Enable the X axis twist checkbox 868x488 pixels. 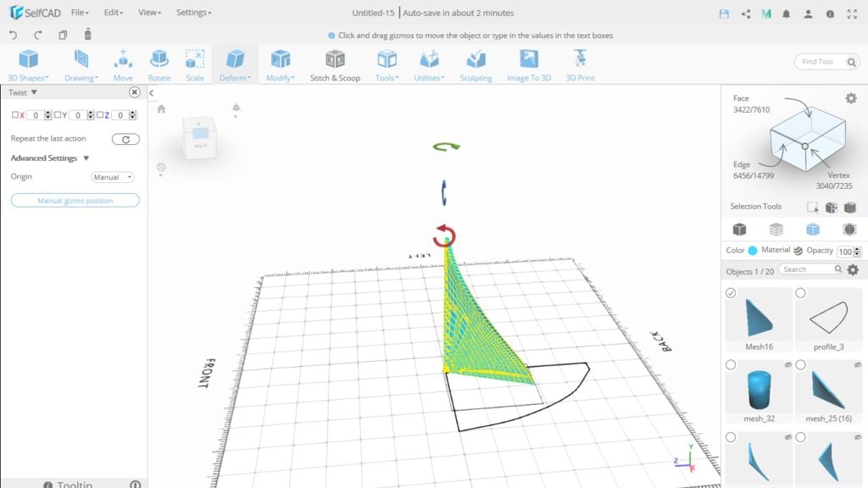click(15, 115)
